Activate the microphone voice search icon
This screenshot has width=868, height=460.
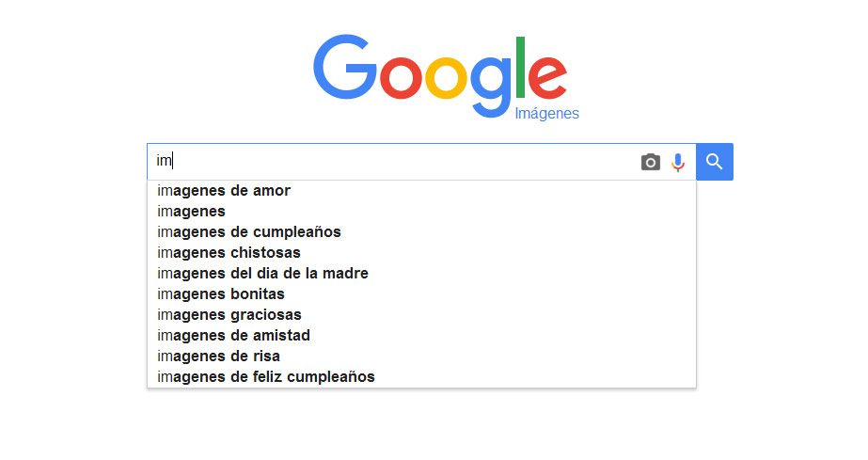(x=678, y=163)
